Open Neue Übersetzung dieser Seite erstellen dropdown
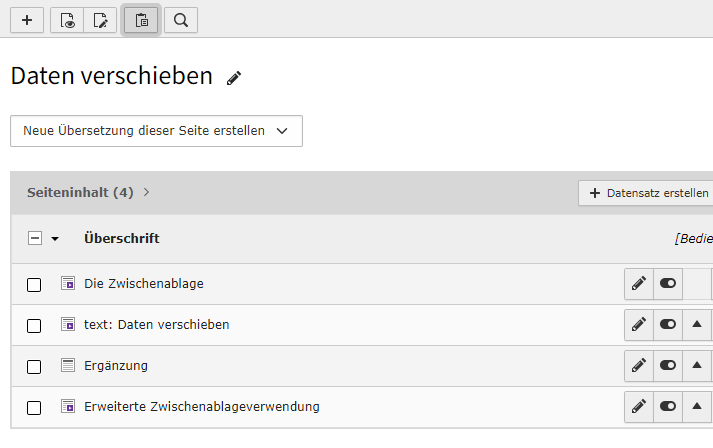 (156, 131)
